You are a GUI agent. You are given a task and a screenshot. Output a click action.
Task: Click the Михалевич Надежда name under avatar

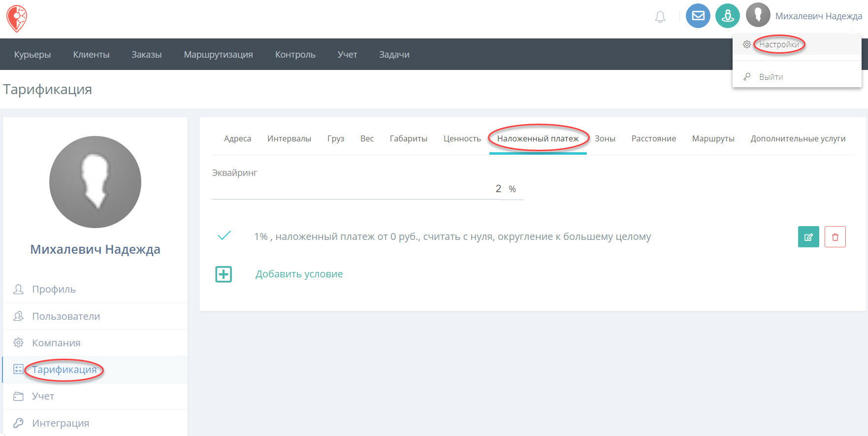(95, 249)
